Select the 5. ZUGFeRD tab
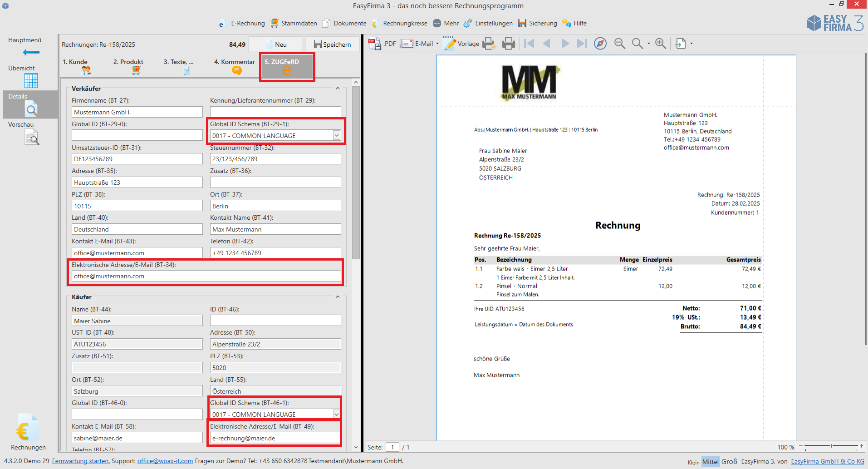The image size is (868, 469). [x=287, y=67]
